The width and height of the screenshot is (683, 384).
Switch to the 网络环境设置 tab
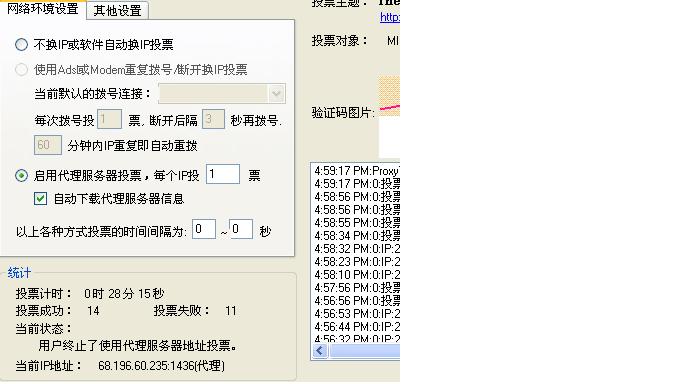click(43, 9)
